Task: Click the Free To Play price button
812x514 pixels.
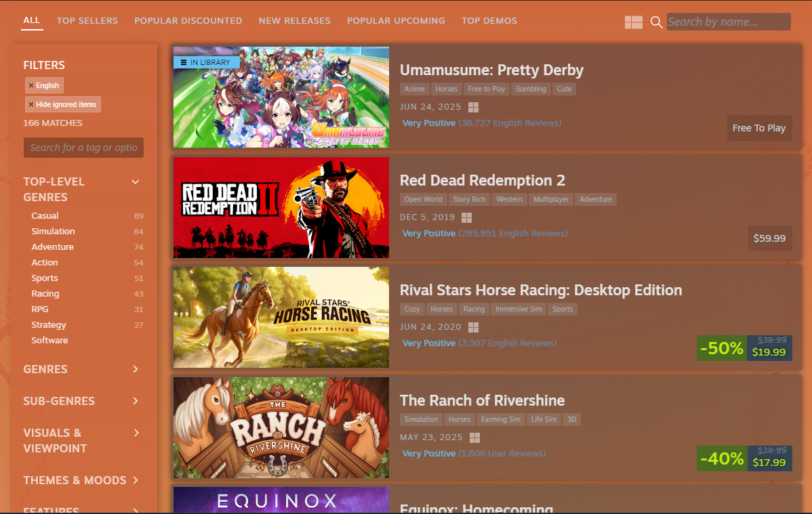Action: (759, 128)
